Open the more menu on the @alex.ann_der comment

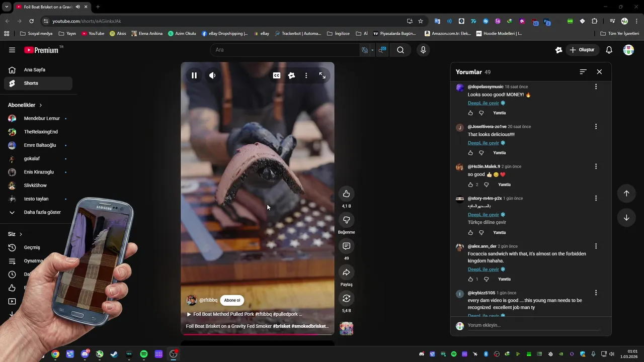[596, 246]
